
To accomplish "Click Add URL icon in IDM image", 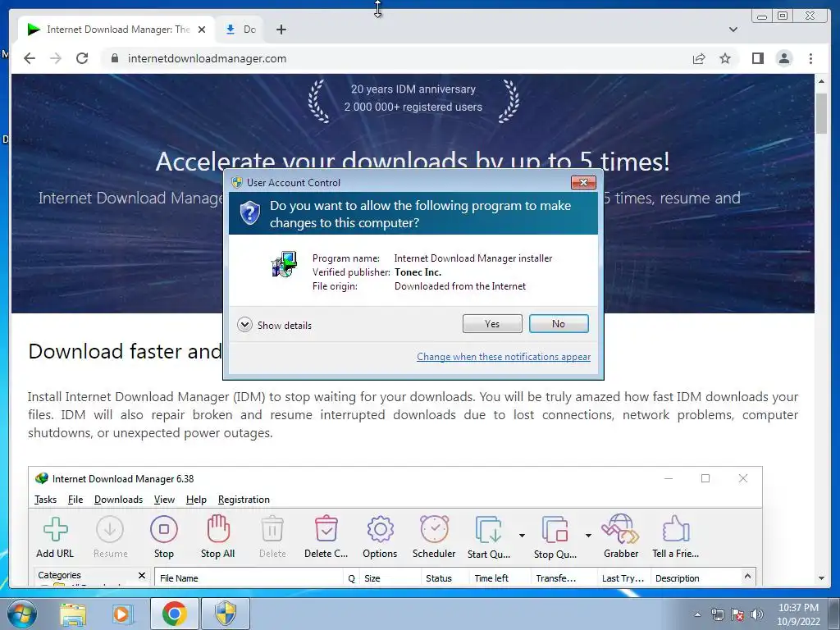I will 55,530.
